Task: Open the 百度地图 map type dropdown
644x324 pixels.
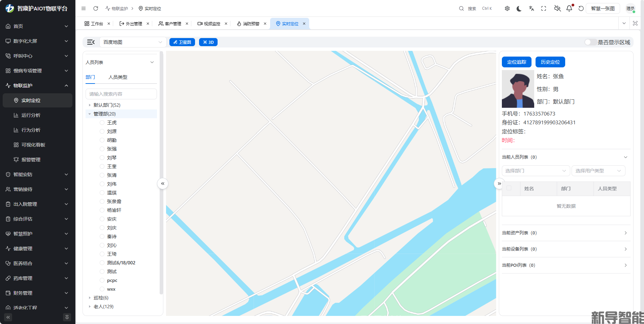Action: pos(132,42)
